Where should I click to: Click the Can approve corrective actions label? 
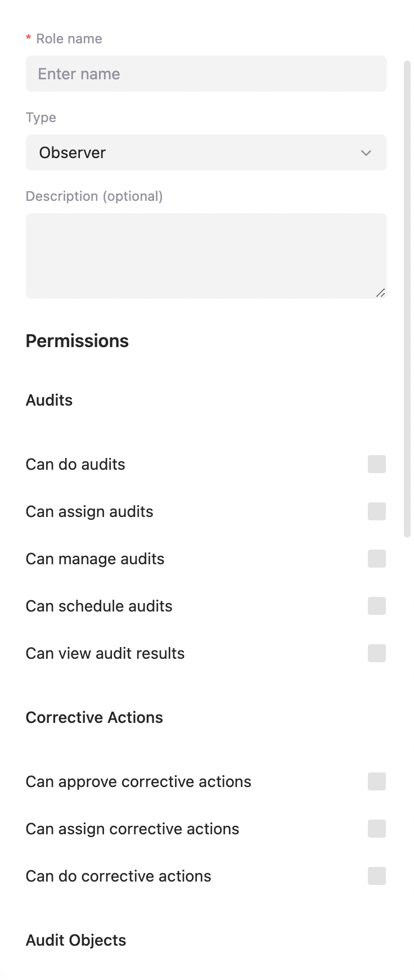tap(138, 781)
